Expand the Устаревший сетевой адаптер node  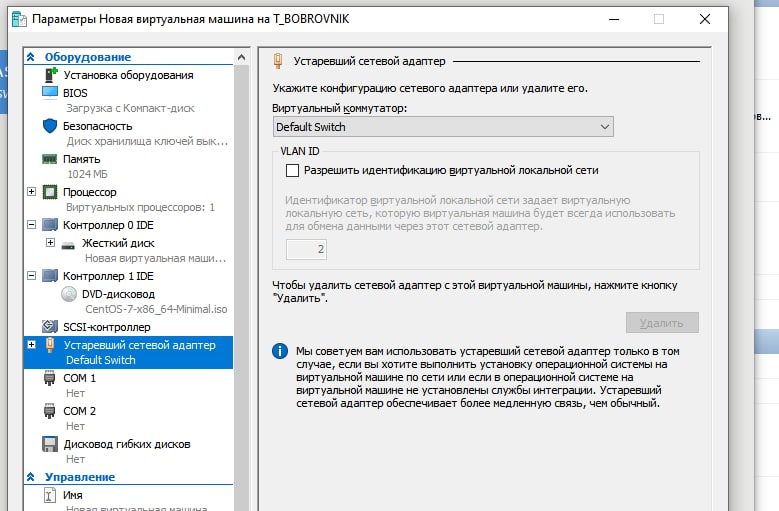coord(31,344)
